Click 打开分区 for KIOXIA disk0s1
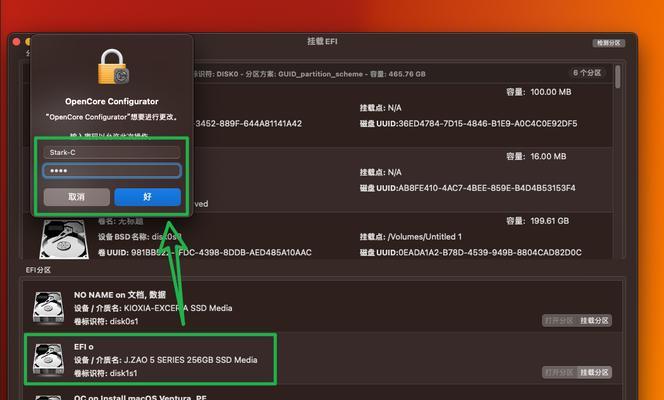The height and width of the screenshot is (400, 664). click(x=559, y=320)
